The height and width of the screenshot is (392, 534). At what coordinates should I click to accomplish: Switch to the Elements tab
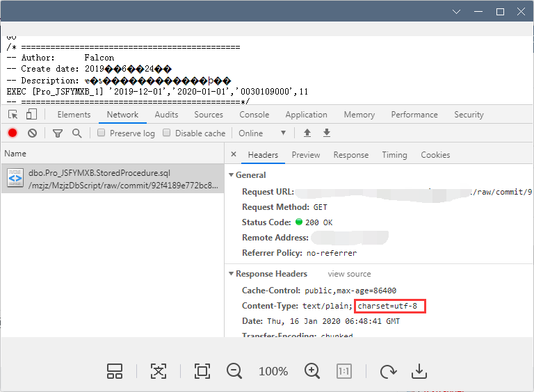[74, 115]
